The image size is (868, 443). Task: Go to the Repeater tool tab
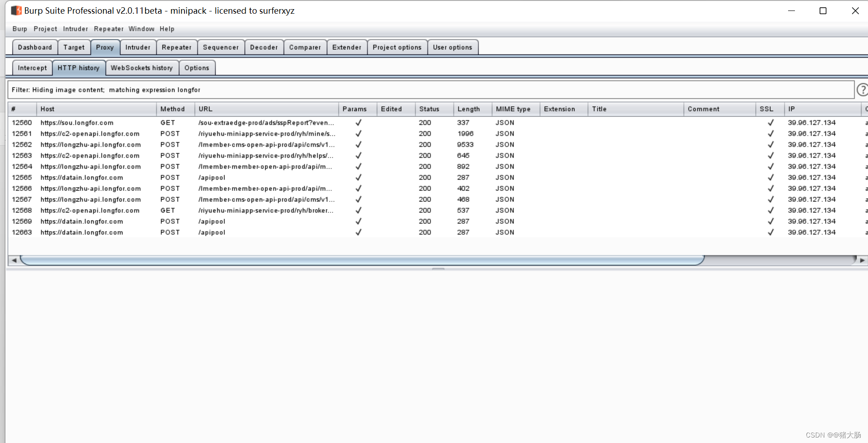coord(177,47)
